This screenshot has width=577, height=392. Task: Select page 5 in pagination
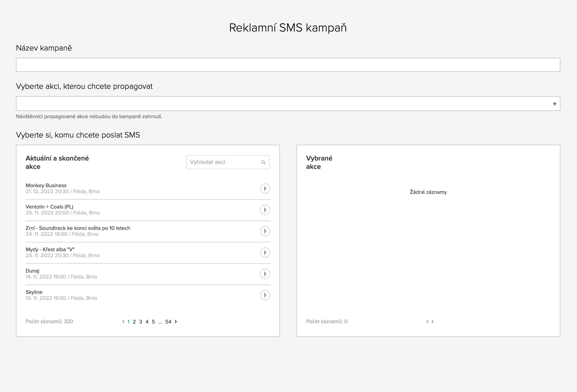(x=153, y=322)
